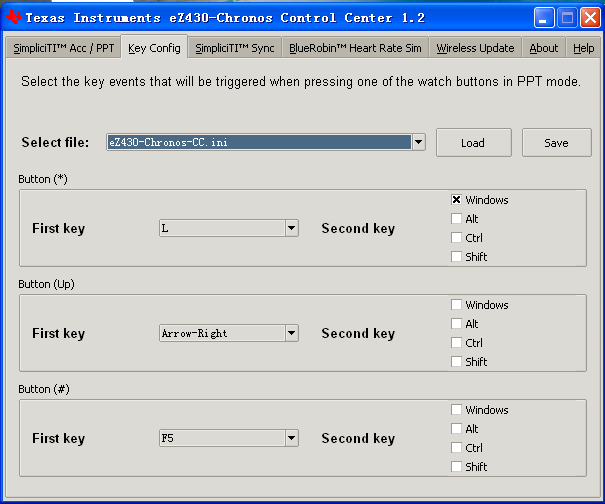Click the Texas Instruments logo icon
Image resolution: width=605 pixels, height=504 pixels.
coord(14,17)
